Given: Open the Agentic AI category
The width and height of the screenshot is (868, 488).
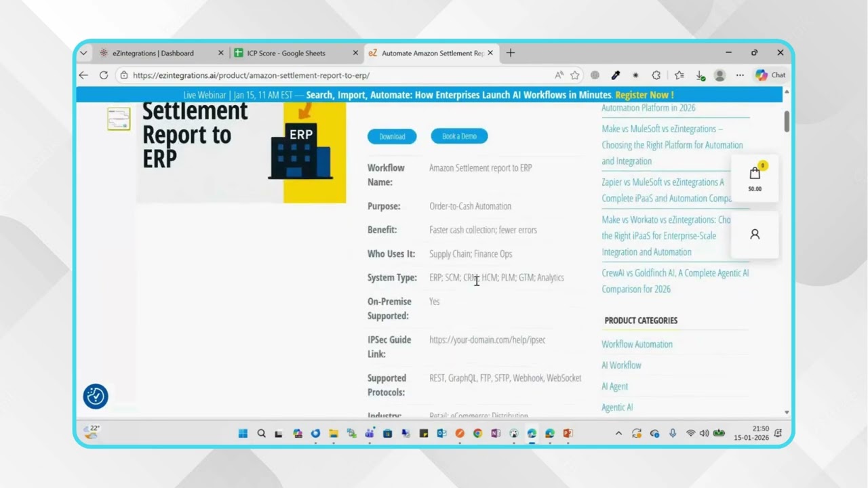Looking at the screenshot, I should coord(617,407).
